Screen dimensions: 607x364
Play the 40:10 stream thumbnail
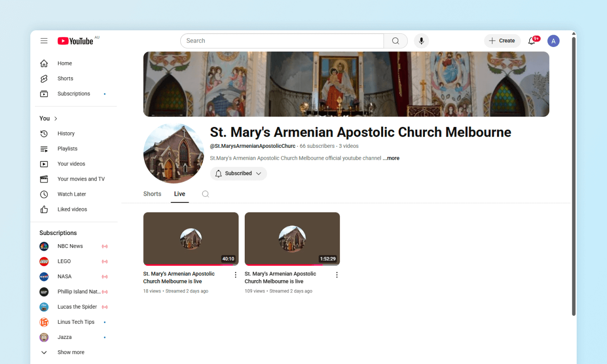point(191,239)
